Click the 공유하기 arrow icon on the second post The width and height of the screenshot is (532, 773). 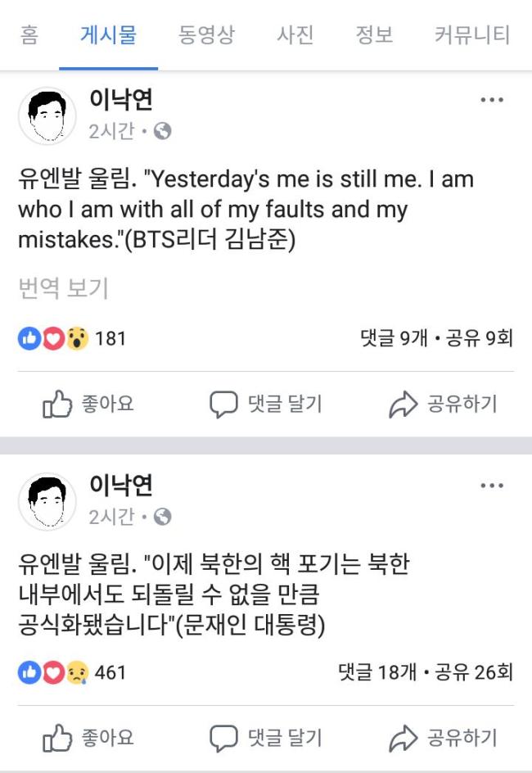403,738
